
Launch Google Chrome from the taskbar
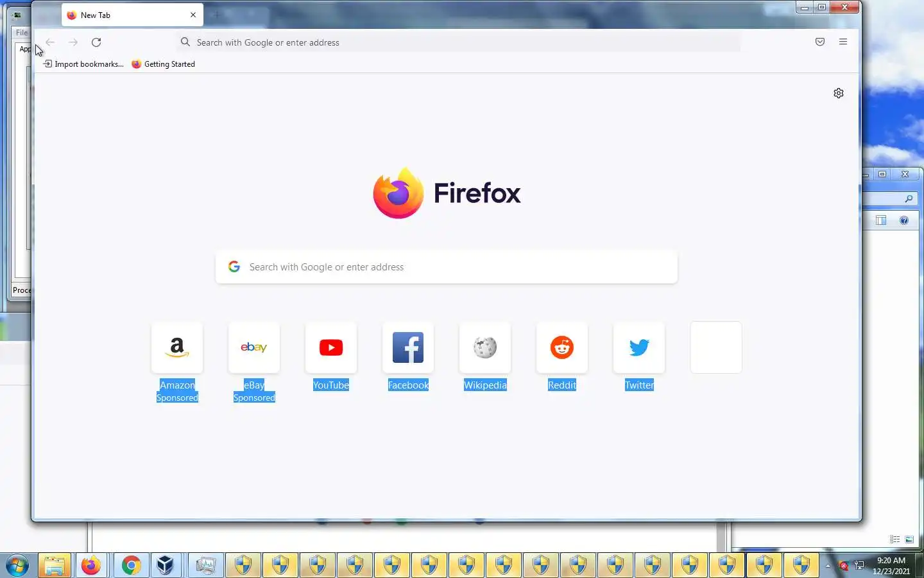[132, 566]
